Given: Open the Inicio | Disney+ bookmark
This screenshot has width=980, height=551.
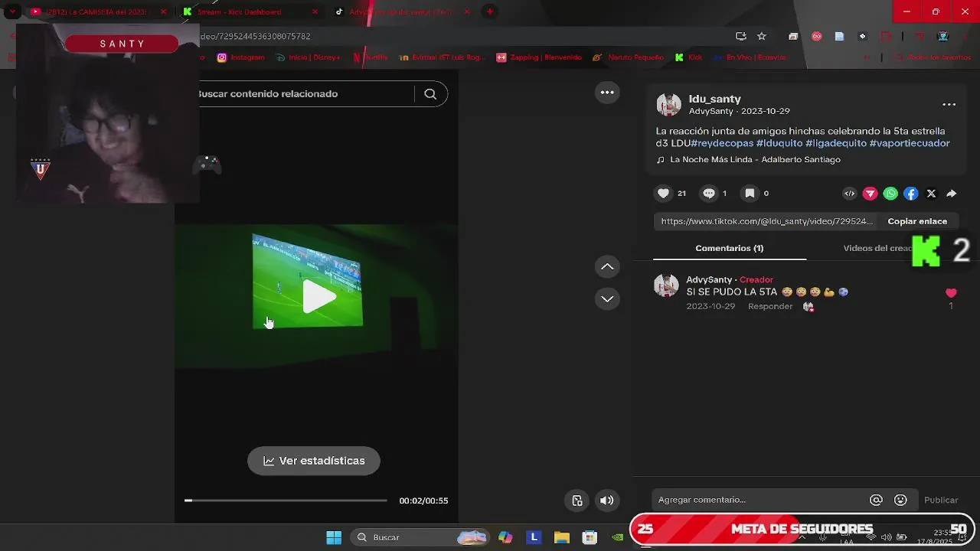Looking at the screenshot, I should (308, 57).
